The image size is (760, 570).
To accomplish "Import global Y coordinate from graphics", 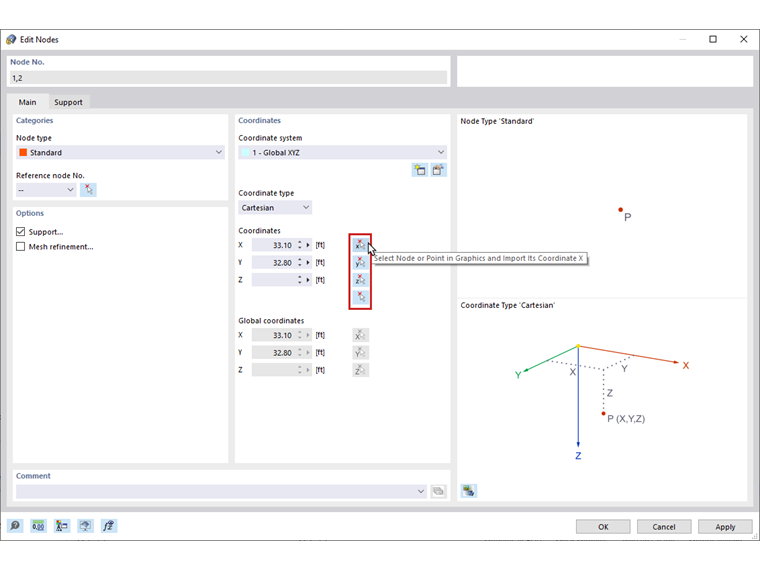I will [x=360, y=352].
